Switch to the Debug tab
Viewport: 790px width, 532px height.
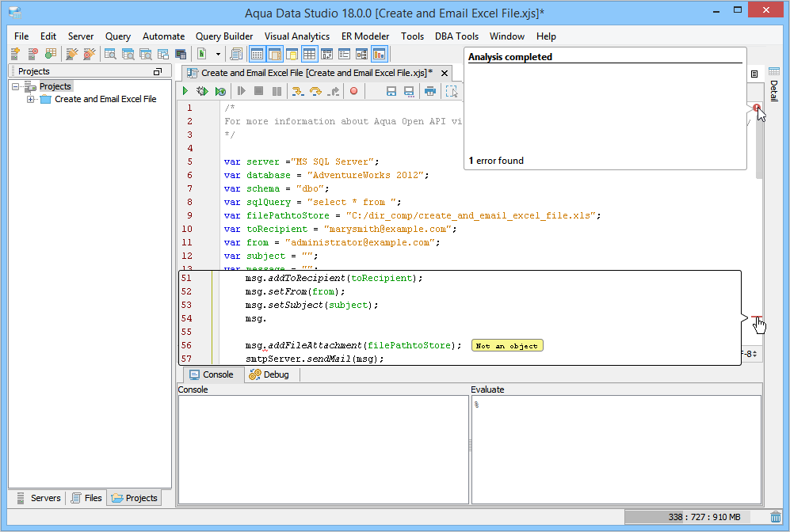tap(269, 374)
